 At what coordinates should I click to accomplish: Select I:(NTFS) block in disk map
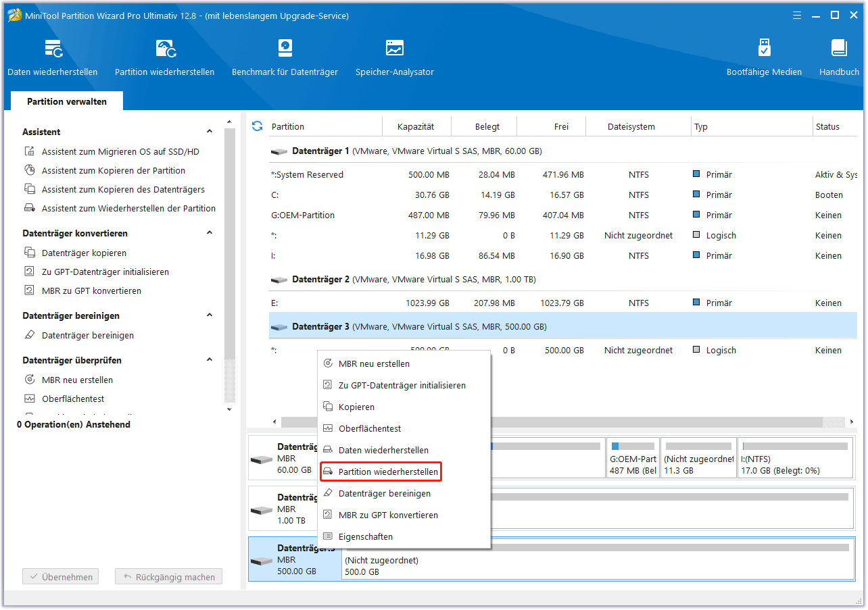point(795,457)
